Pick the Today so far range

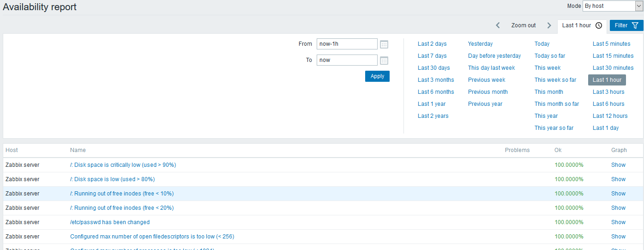pyautogui.click(x=550, y=56)
